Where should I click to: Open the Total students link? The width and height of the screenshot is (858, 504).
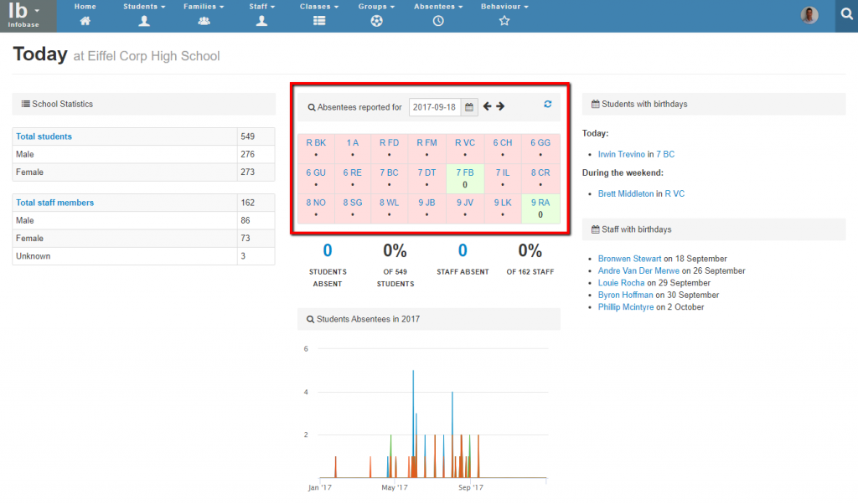click(x=44, y=136)
